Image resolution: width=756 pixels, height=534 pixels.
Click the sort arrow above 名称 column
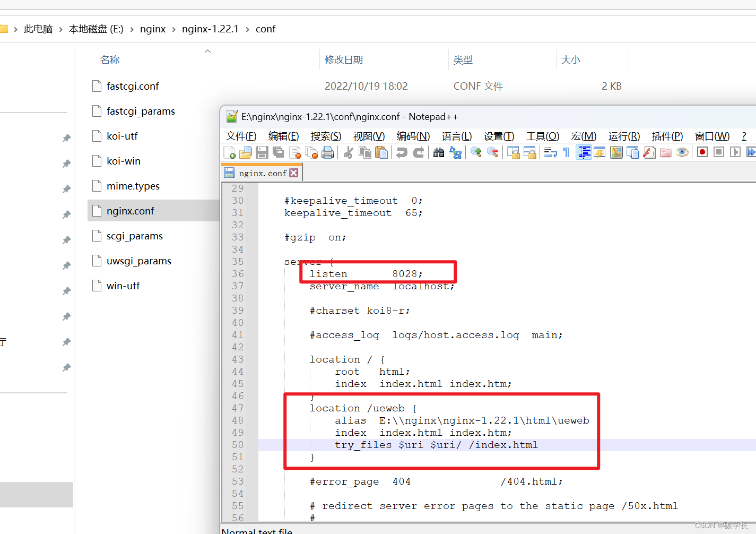[x=208, y=51]
